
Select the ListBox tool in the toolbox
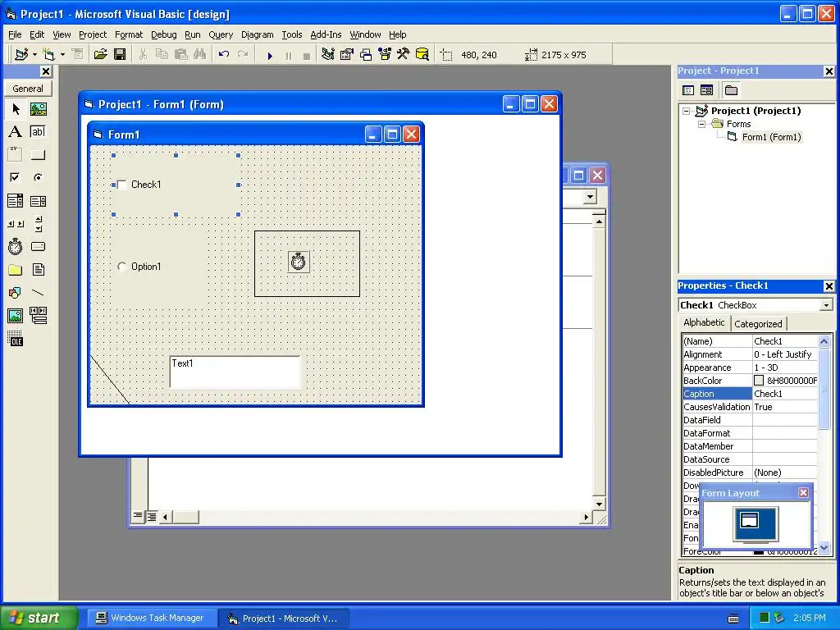click(x=38, y=201)
